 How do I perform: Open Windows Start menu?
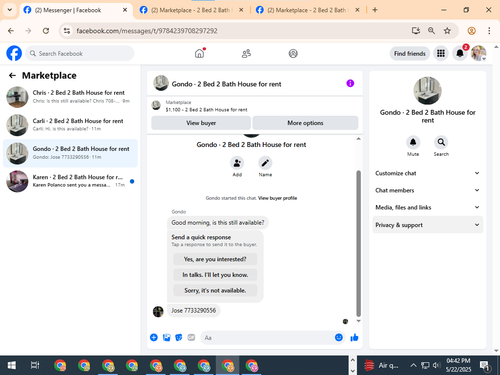pos(12,365)
